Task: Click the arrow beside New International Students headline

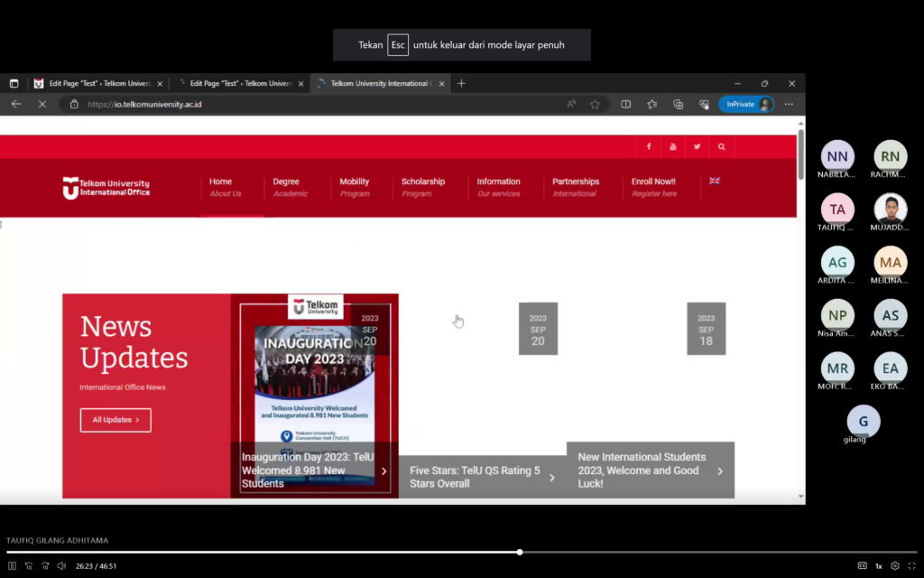Action: [x=720, y=471]
